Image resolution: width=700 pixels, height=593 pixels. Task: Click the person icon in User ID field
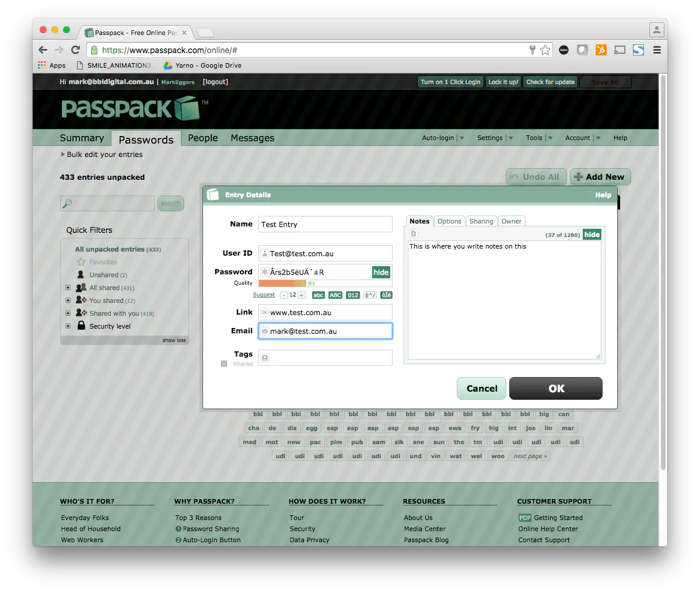click(264, 253)
